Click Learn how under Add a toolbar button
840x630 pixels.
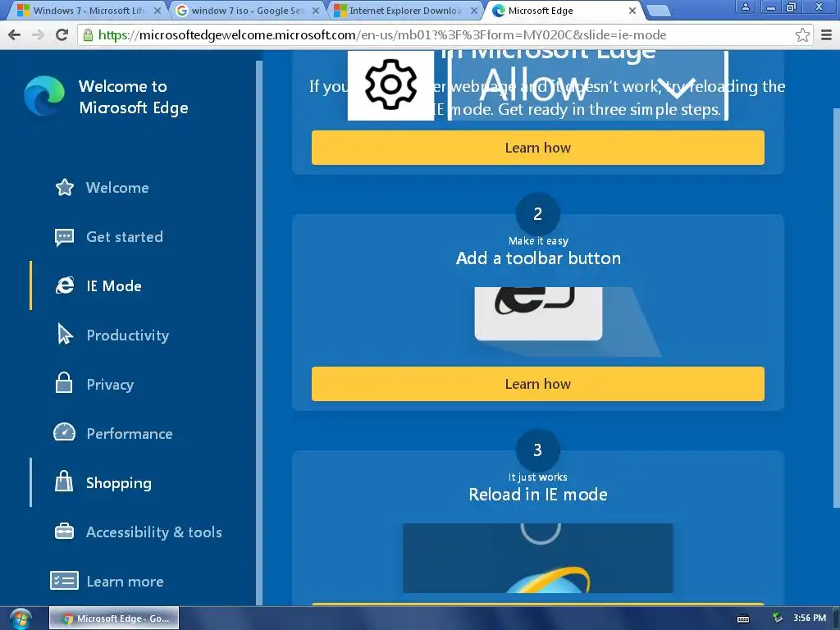(x=538, y=384)
